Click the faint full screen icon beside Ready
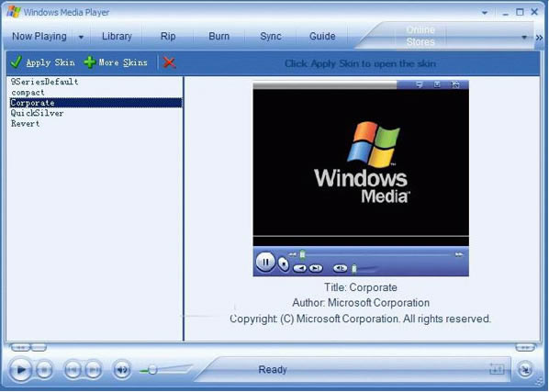549x392 pixels. (x=498, y=369)
